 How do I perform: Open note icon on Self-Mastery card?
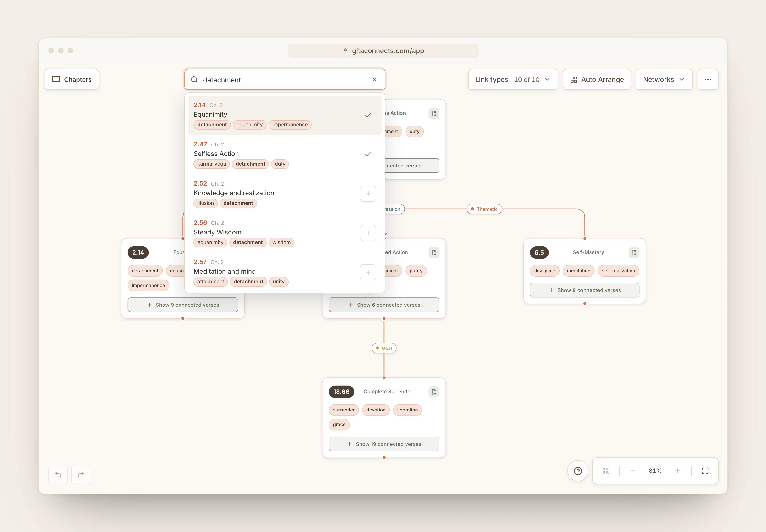pos(634,253)
